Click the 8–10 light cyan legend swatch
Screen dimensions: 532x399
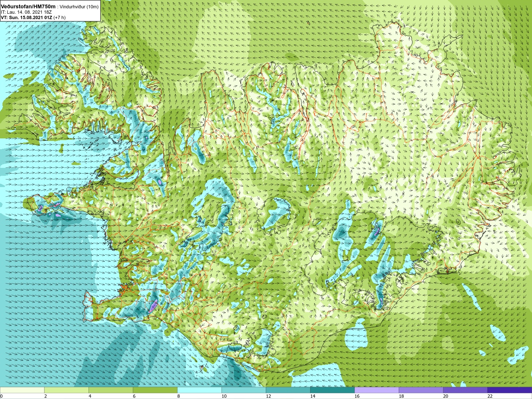click(199, 390)
